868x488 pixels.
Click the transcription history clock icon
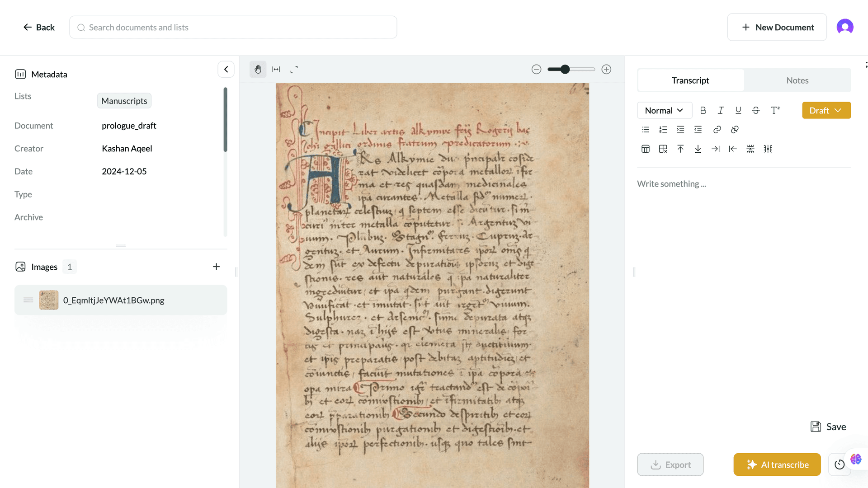click(839, 465)
